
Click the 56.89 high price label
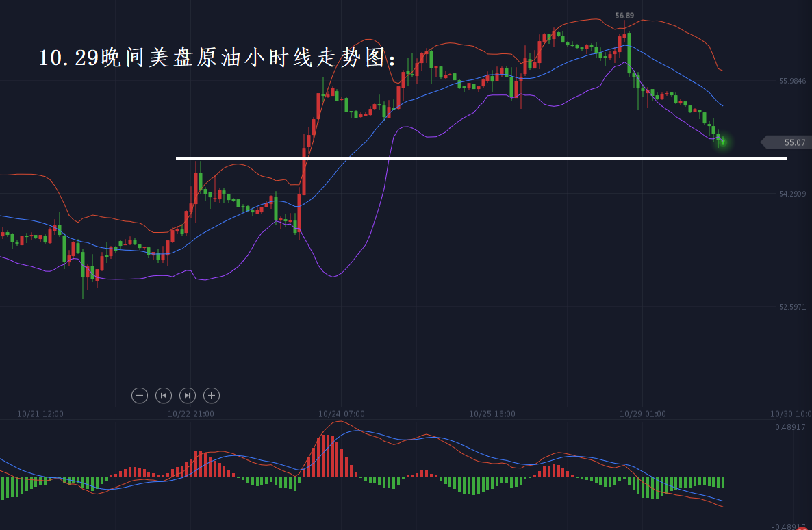point(624,16)
